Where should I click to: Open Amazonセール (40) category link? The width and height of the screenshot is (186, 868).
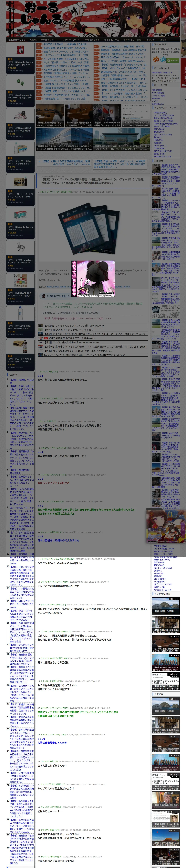point(162,156)
